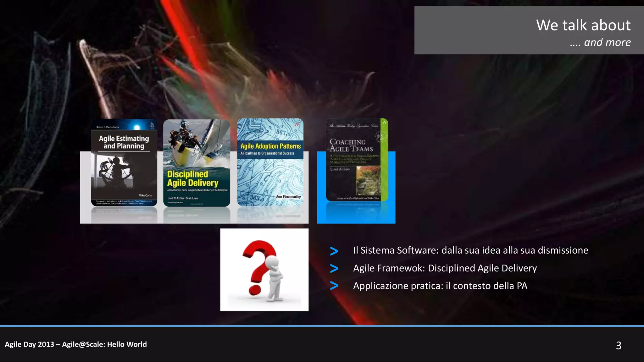This screenshot has width=644, height=362.
Task: Click the red question mark figure image
Action: tap(264, 270)
